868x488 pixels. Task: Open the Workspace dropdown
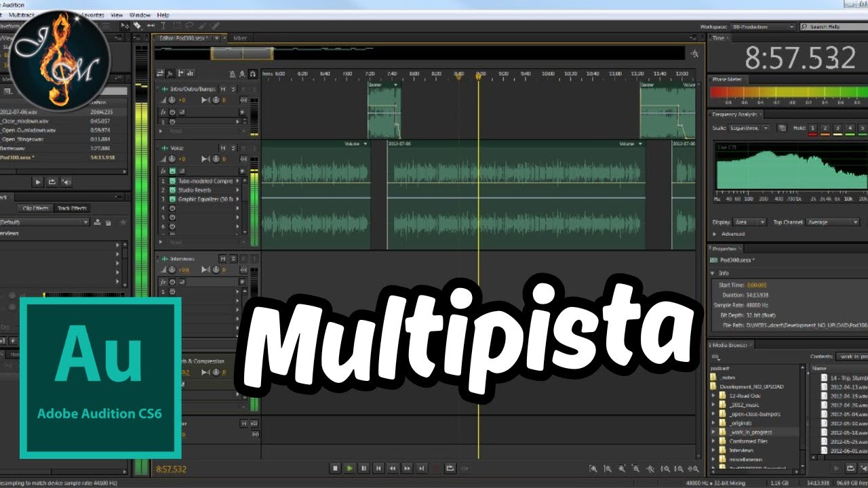pyautogui.click(x=762, y=26)
